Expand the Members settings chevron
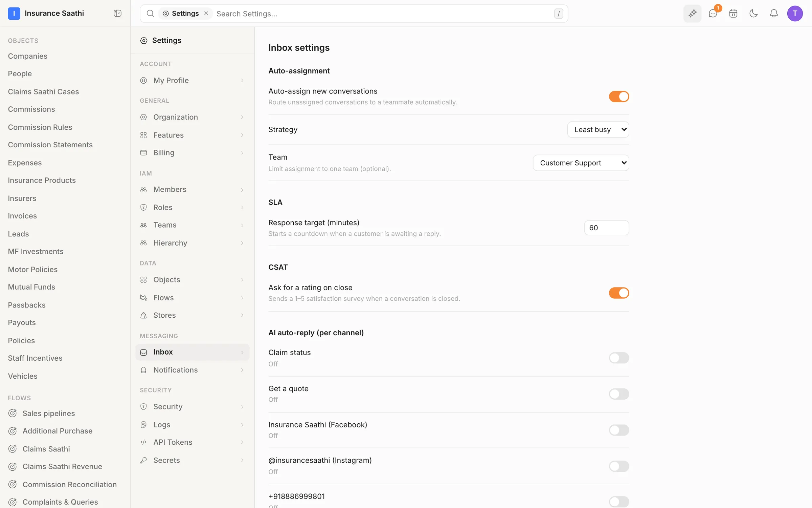 242,190
